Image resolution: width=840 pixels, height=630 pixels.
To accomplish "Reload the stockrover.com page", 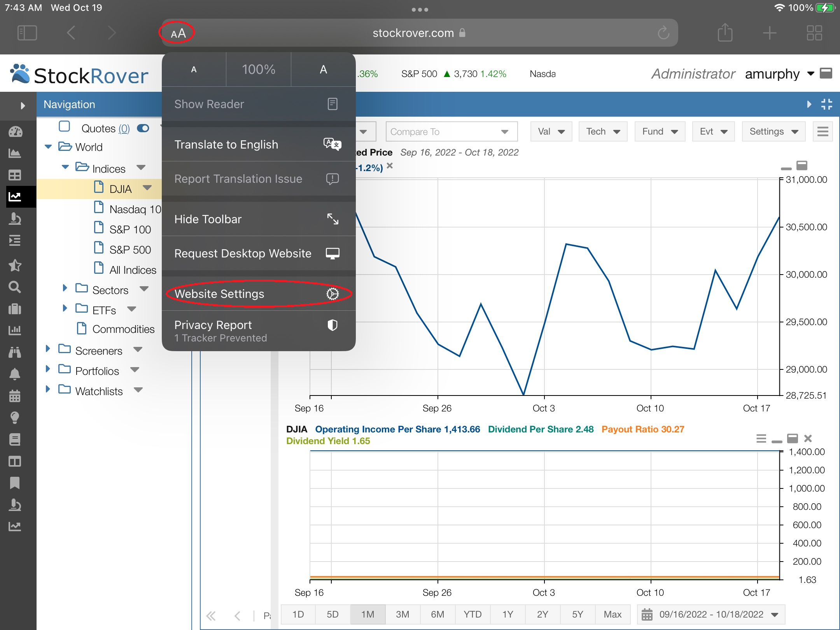I will point(663,33).
